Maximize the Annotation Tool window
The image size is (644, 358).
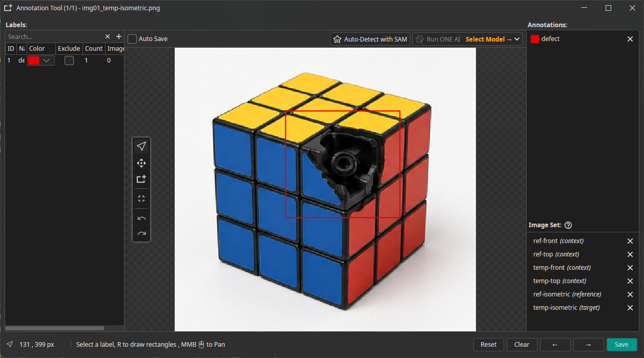click(608, 8)
